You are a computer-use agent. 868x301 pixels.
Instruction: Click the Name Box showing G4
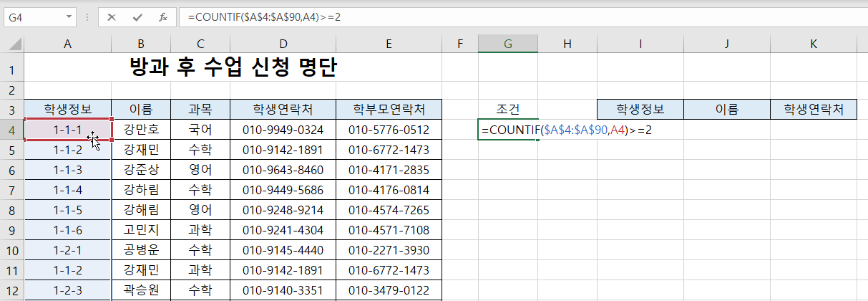tap(34, 16)
